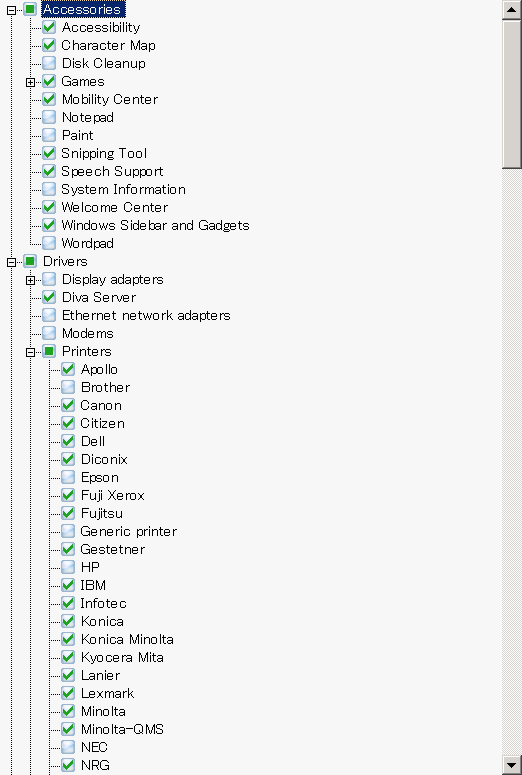
Task: Collapse the Accessories tree node
Action: pyautogui.click(x=11, y=10)
